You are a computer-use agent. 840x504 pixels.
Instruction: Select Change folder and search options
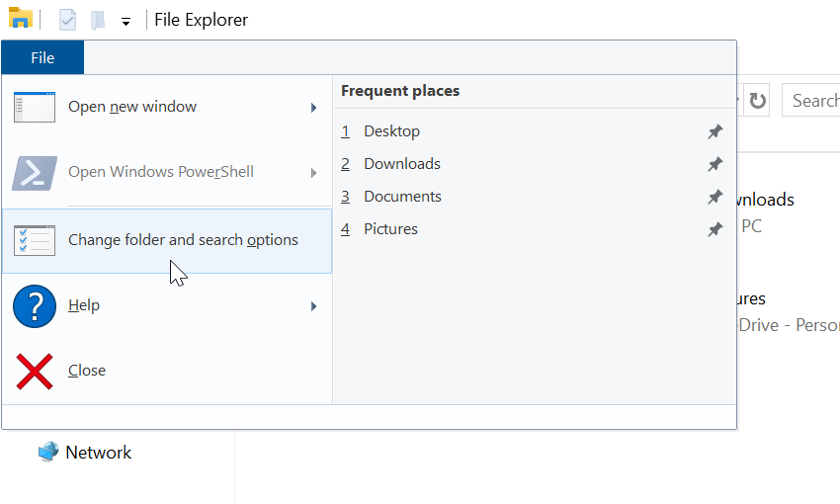pos(167,241)
